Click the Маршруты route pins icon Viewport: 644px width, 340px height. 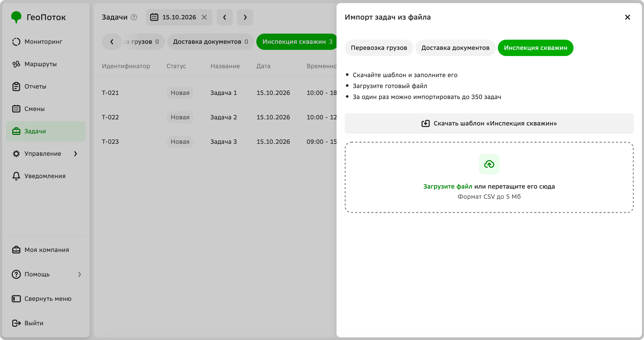click(16, 64)
